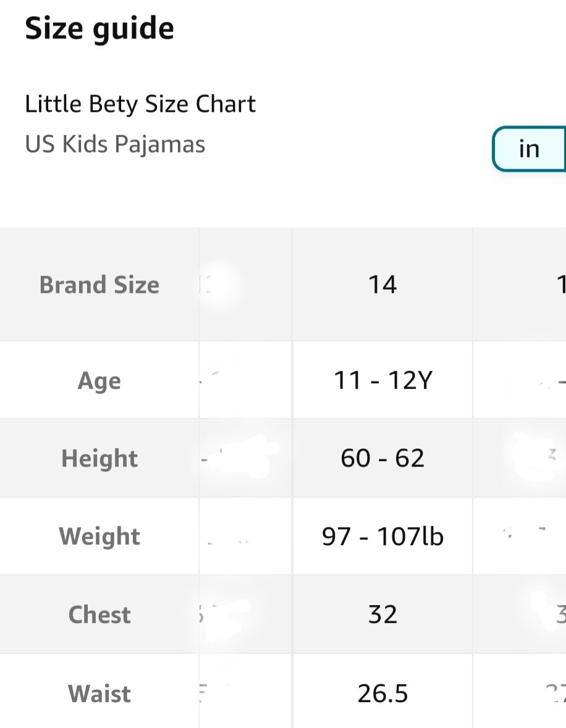Select the Weight row header
Screen dimensions: 566x728
click(99, 536)
